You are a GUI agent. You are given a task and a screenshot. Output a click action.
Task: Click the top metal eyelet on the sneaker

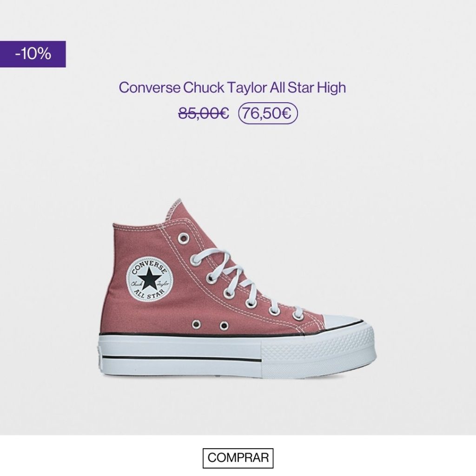[x=183, y=238]
